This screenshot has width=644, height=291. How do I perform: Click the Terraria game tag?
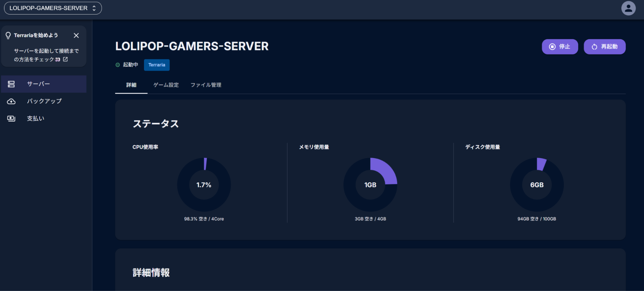click(157, 65)
